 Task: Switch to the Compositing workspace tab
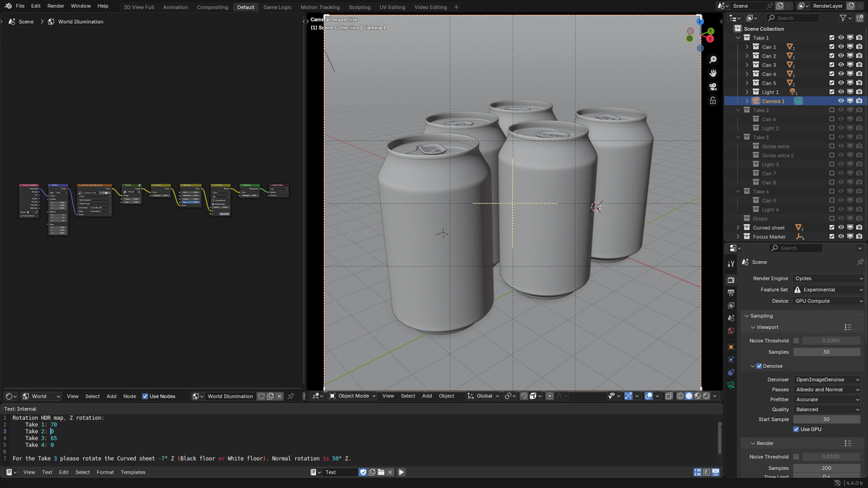[213, 7]
